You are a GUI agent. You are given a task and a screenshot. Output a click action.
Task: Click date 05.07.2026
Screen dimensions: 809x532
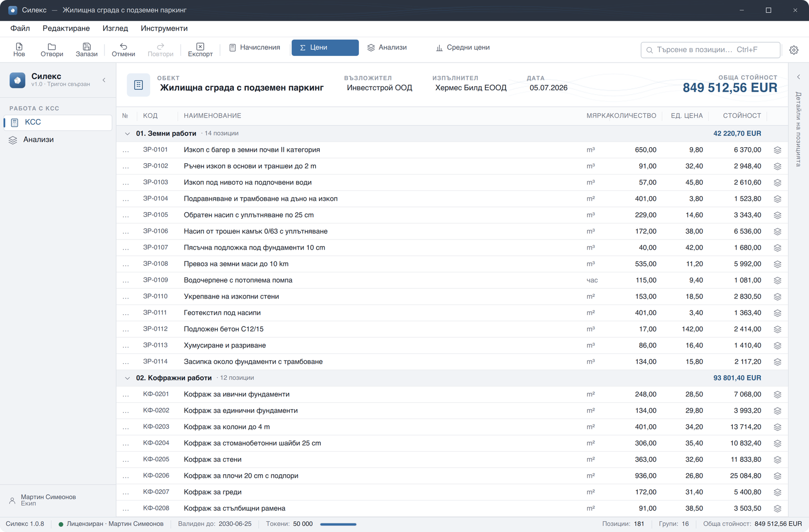click(x=548, y=88)
